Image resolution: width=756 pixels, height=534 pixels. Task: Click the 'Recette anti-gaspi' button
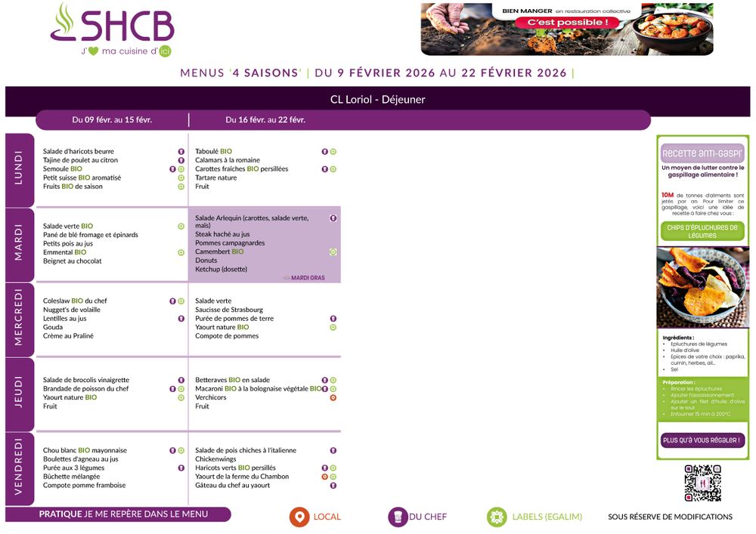point(702,152)
